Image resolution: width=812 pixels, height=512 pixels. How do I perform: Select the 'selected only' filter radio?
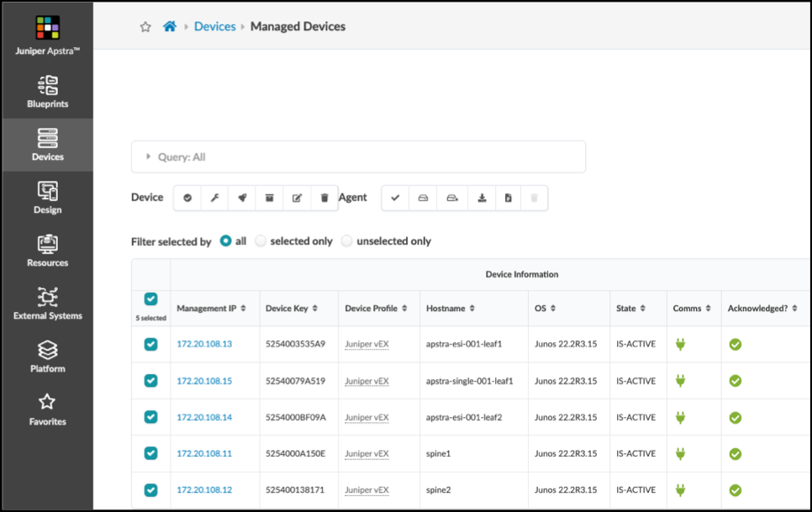tap(261, 241)
